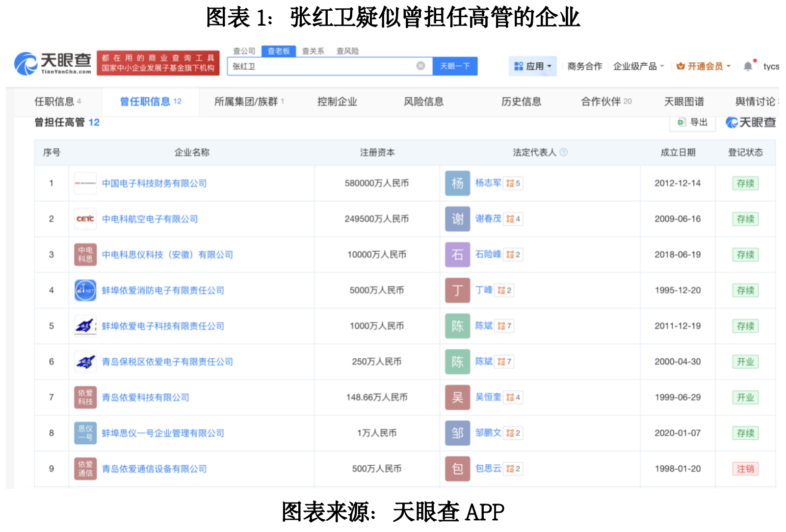The width and height of the screenshot is (786, 532).
Task: Clear the search box with X icon
Action: click(x=420, y=66)
